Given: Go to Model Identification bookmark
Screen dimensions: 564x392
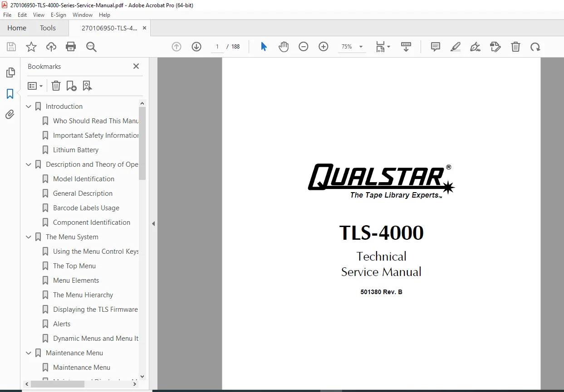Looking at the screenshot, I should (83, 179).
